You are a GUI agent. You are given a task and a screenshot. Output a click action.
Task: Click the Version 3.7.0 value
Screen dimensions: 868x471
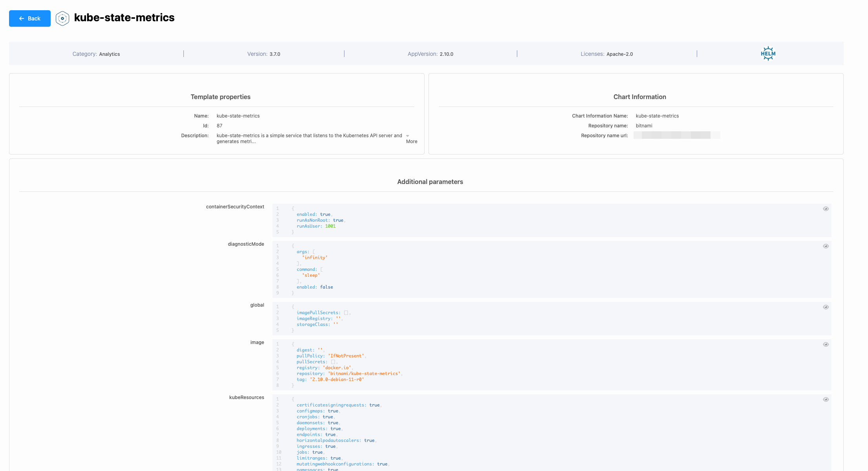275,54
